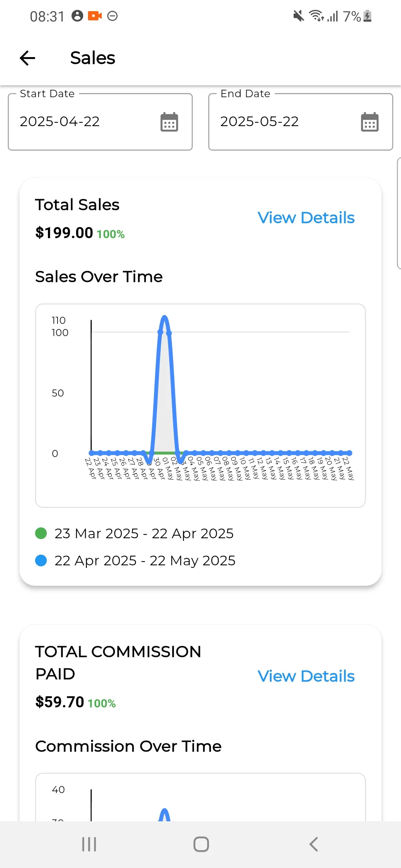Tap the Sales title in the header
Screen dimensions: 401x868
point(92,58)
